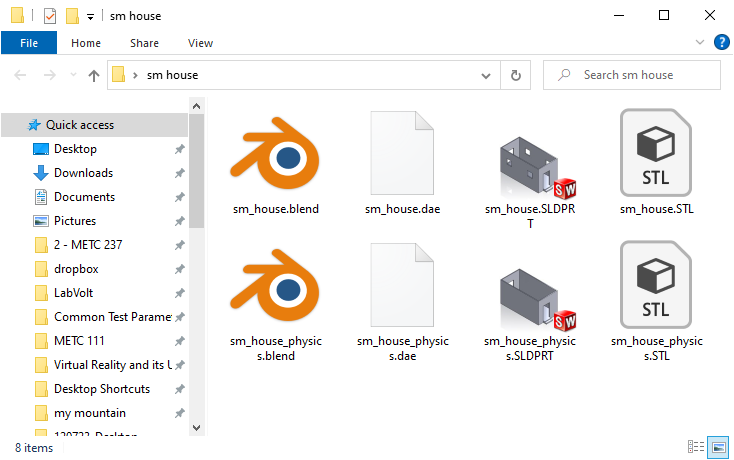Click the sm_house.blend file name label
Screen dimensions: 734x460
point(276,209)
